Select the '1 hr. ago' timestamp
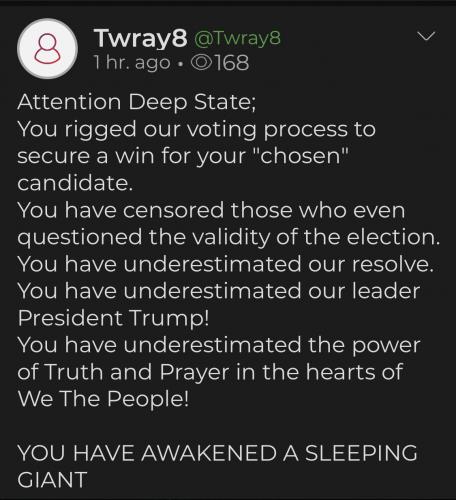Viewport: 456px width, 500px height. [x=132, y=62]
